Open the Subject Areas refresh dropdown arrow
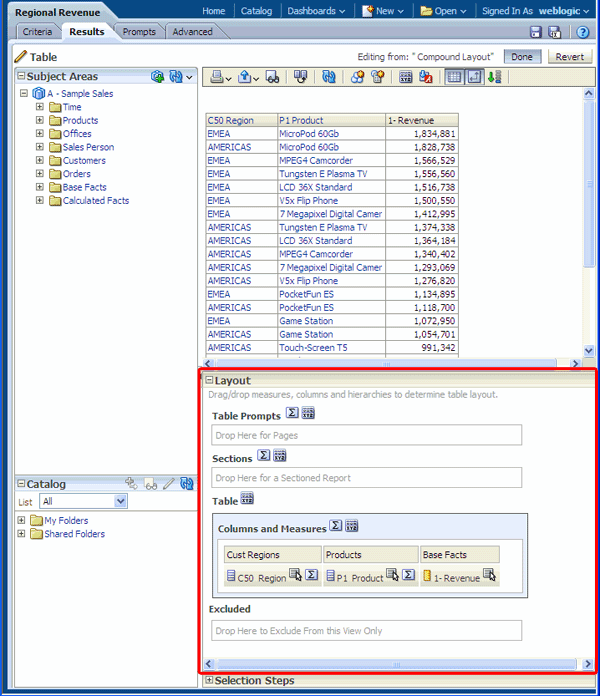The width and height of the screenshot is (600, 696). coord(189,77)
